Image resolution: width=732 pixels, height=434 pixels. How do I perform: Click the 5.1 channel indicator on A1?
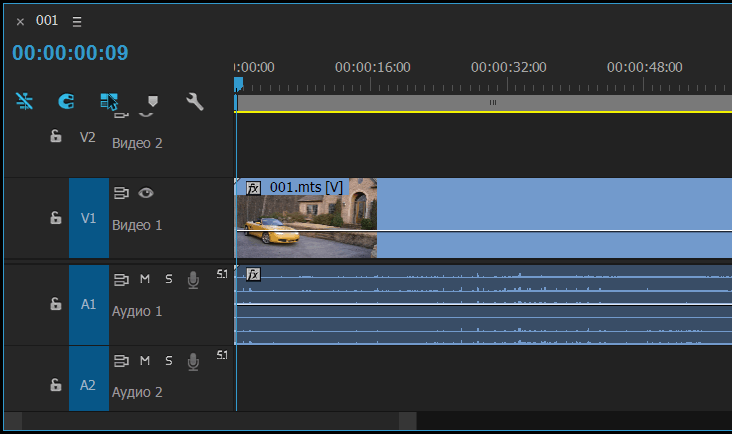tap(222, 274)
